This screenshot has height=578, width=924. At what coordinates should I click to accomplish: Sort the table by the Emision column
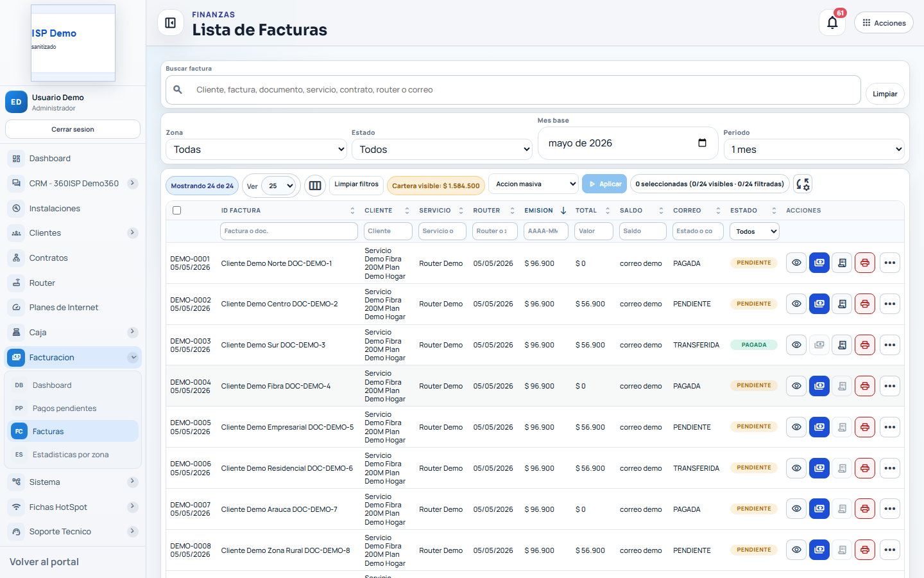click(545, 211)
